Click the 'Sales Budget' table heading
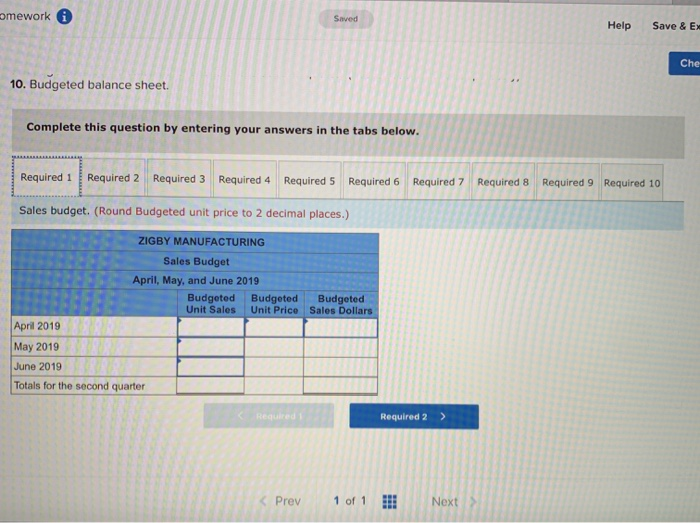The height and width of the screenshot is (523, 700). pos(196,261)
